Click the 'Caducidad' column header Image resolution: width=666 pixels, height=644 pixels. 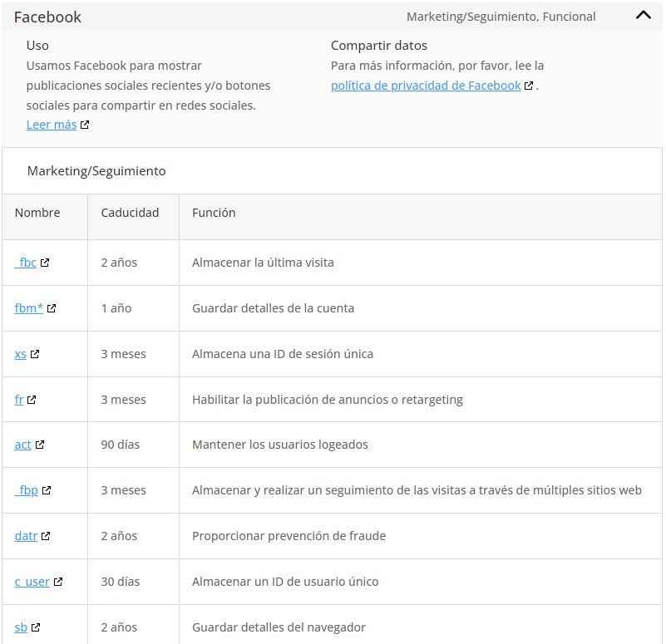click(x=130, y=213)
